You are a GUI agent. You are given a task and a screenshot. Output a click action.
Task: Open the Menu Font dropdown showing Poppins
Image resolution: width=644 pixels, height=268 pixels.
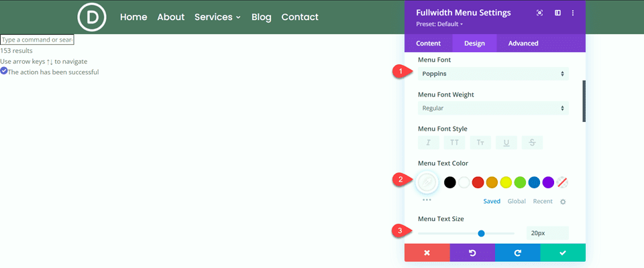click(493, 74)
